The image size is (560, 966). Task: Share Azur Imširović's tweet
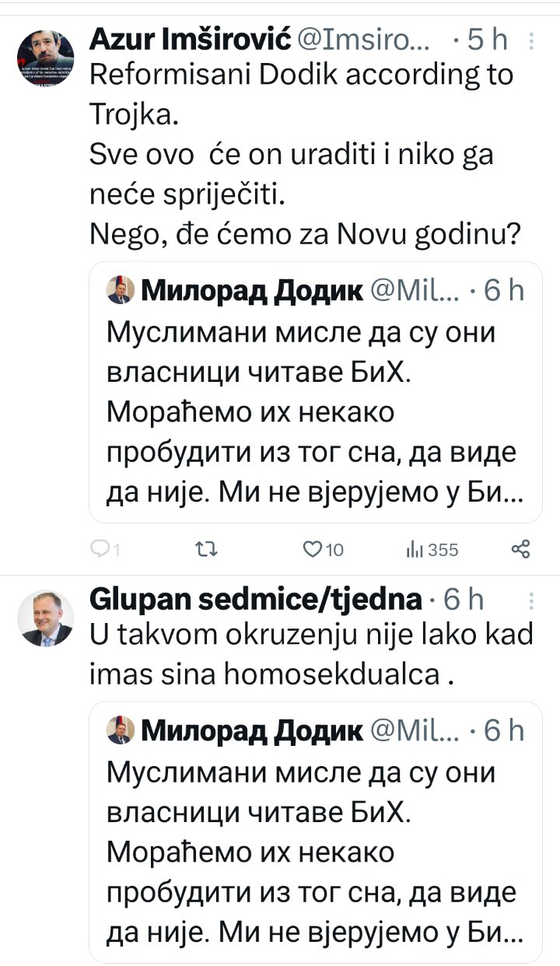point(520,550)
